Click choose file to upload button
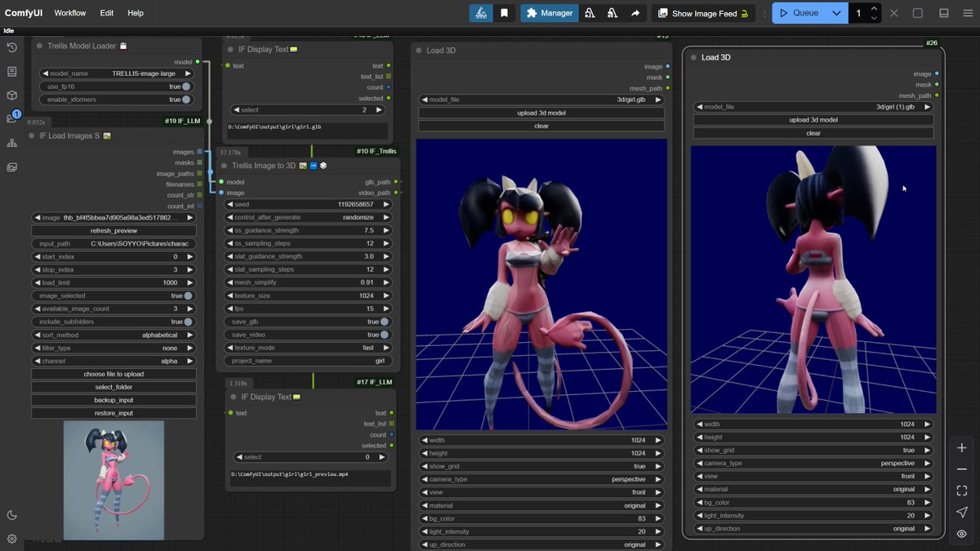The height and width of the screenshot is (551, 980). coord(114,374)
